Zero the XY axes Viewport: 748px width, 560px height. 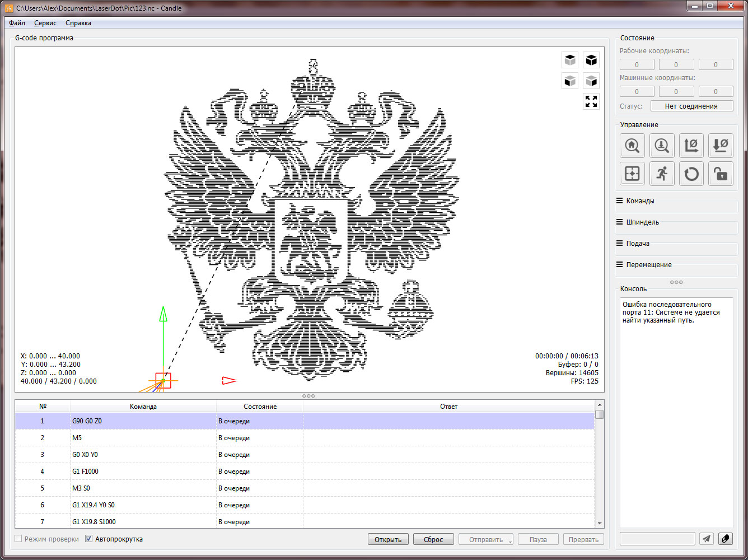point(691,146)
